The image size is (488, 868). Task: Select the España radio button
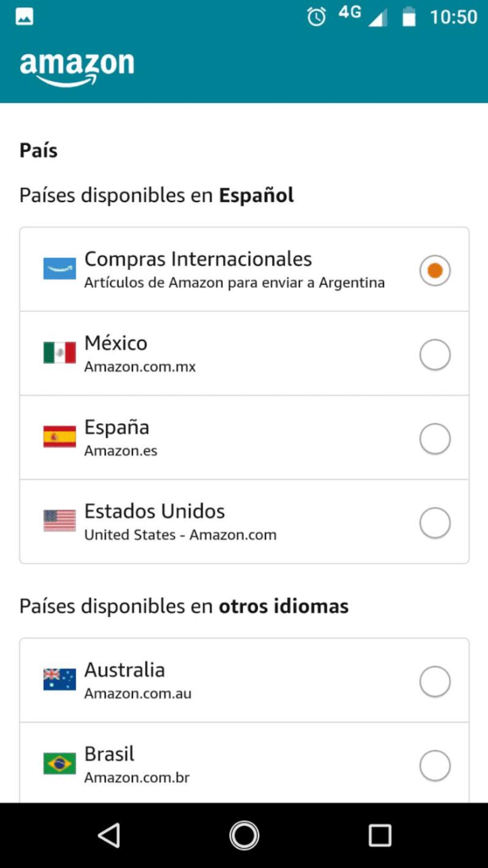click(435, 439)
